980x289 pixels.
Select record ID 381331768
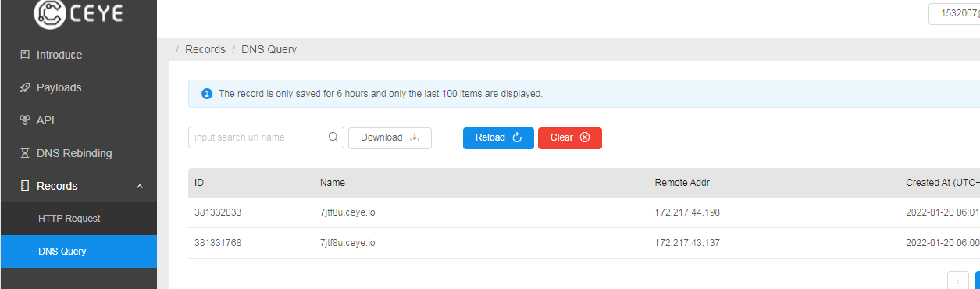pyautogui.click(x=218, y=243)
